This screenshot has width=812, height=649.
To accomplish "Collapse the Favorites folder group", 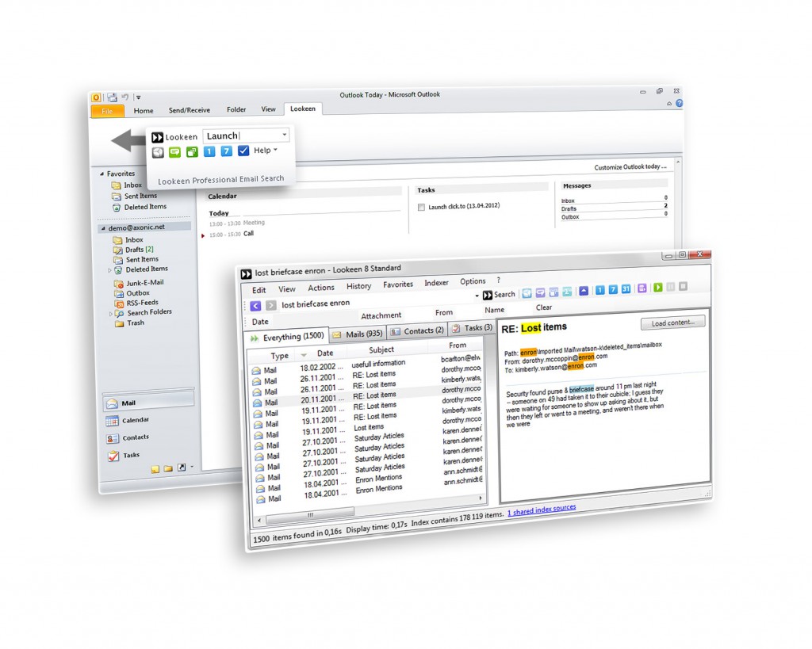I will pyautogui.click(x=101, y=174).
